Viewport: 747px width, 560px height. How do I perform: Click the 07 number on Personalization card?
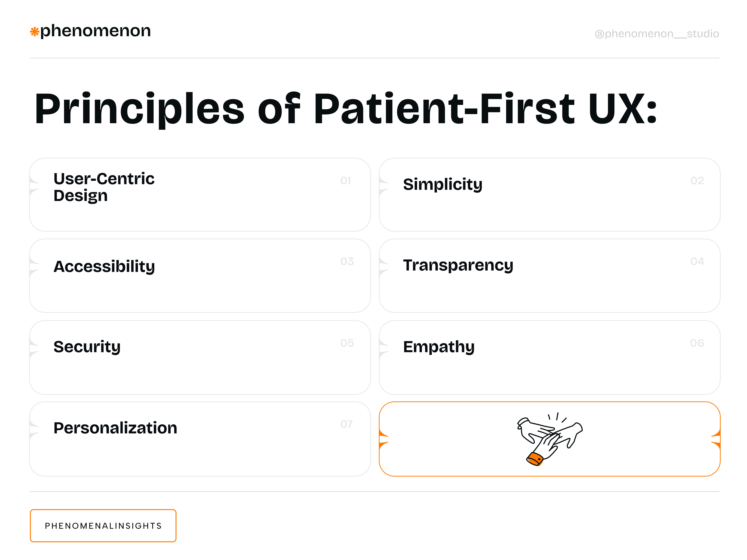point(346,424)
